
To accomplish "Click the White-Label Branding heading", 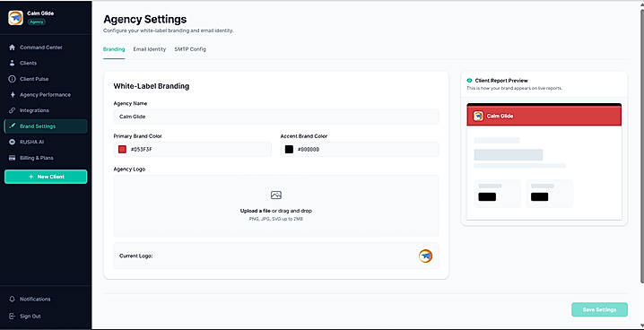I will 152,87.
